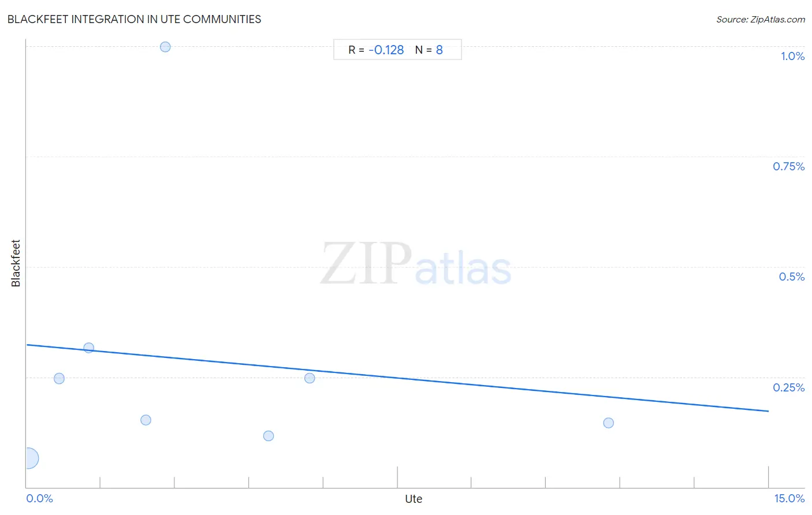
Task: Click the blue regression trend line
Action: (397, 378)
